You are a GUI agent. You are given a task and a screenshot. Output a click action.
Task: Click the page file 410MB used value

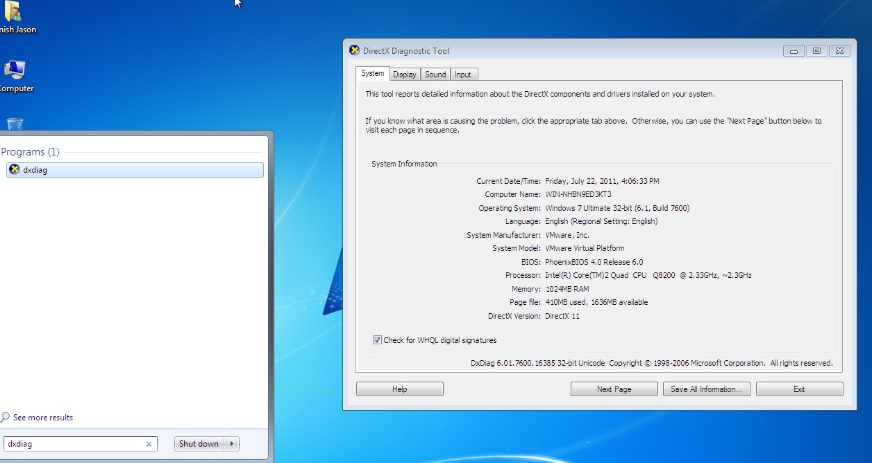[x=597, y=302]
